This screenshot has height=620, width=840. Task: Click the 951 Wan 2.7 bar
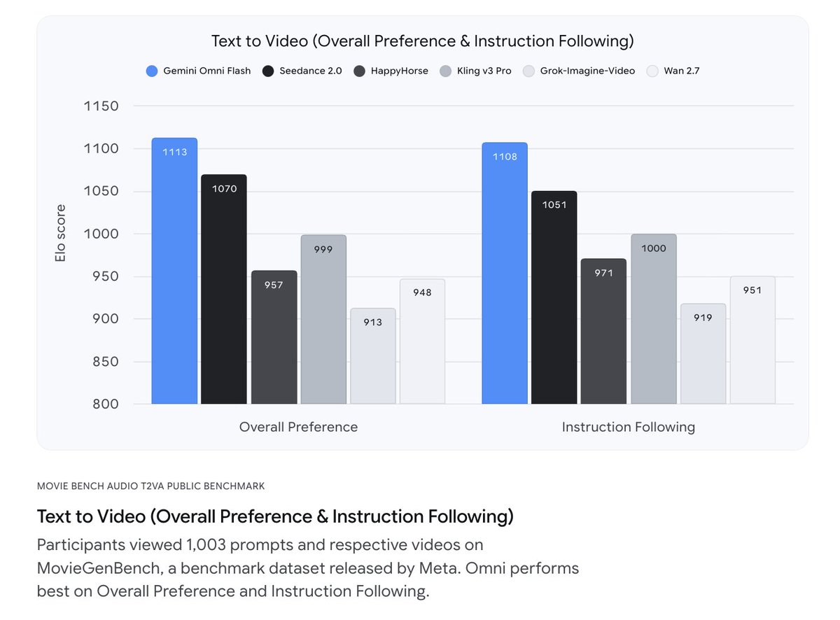coord(752,340)
